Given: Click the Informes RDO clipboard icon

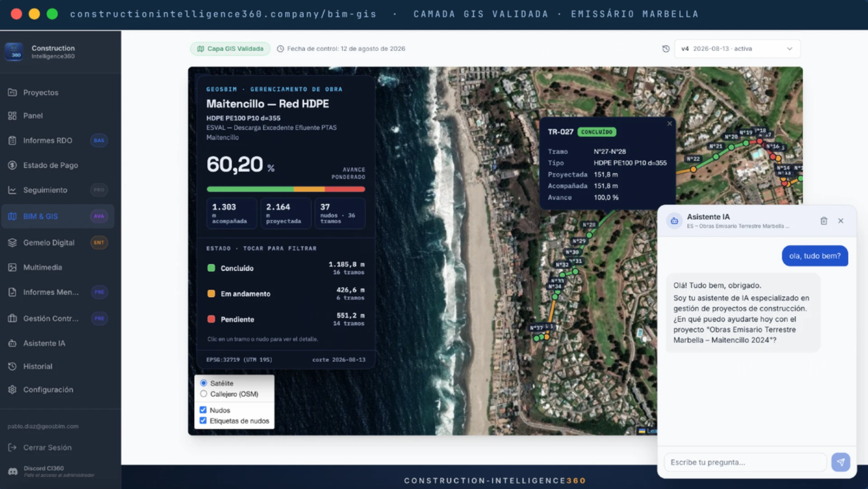Looking at the screenshot, I should (12, 141).
